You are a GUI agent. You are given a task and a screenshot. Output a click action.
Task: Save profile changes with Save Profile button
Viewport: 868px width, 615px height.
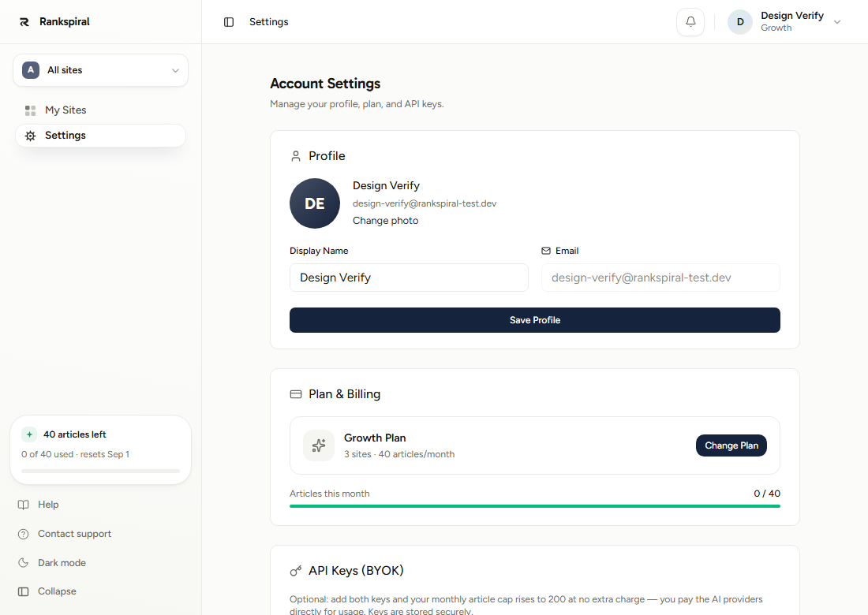(535, 320)
